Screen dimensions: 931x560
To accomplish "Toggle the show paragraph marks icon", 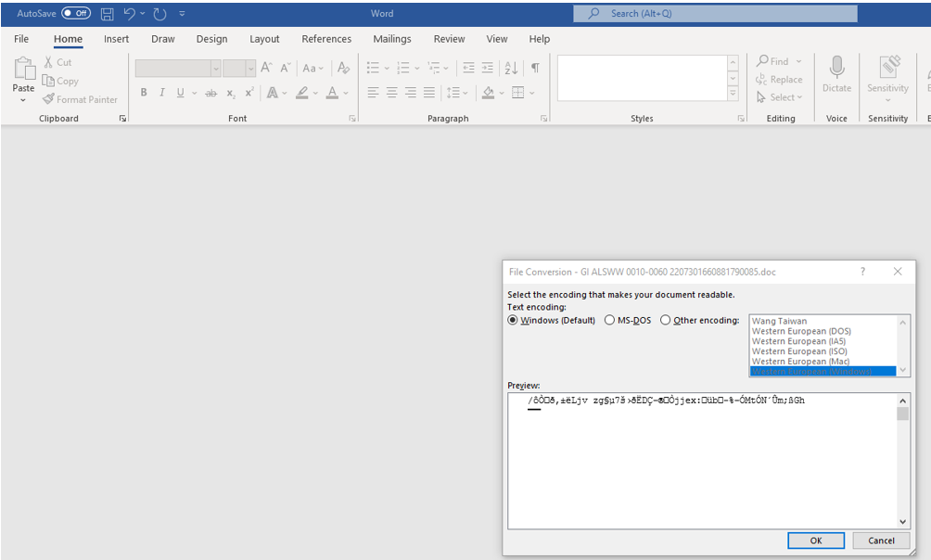I will point(535,68).
